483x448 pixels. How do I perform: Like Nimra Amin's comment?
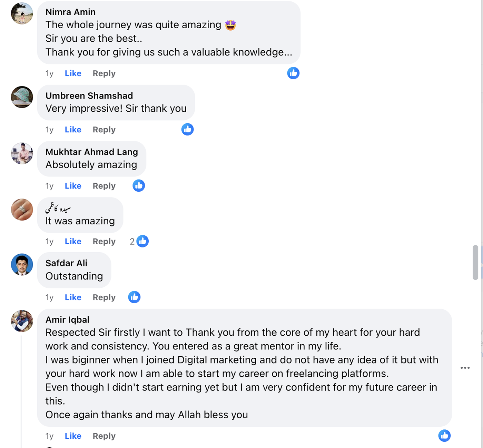[73, 73]
